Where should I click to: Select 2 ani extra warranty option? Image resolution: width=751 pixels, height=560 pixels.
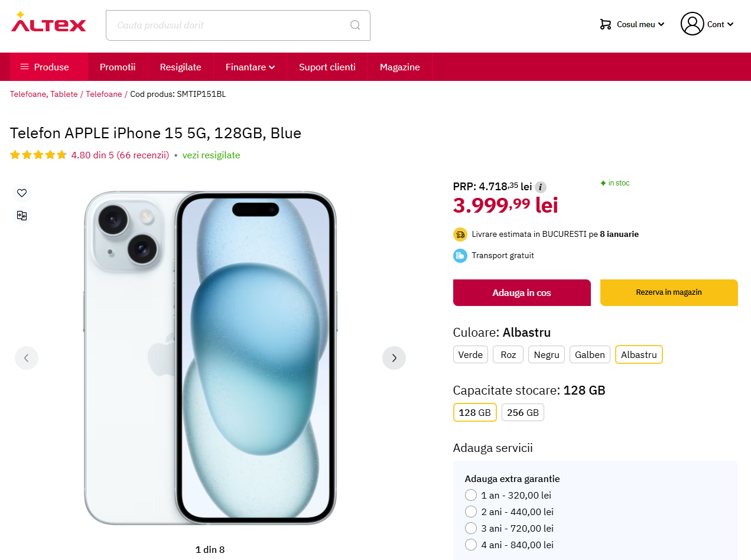click(x=471, y=512)
